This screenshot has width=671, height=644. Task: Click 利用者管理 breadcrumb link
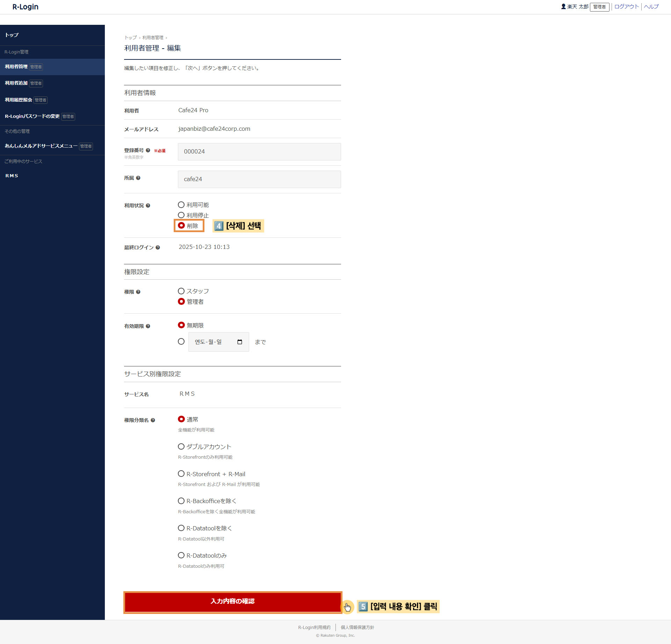153,38
